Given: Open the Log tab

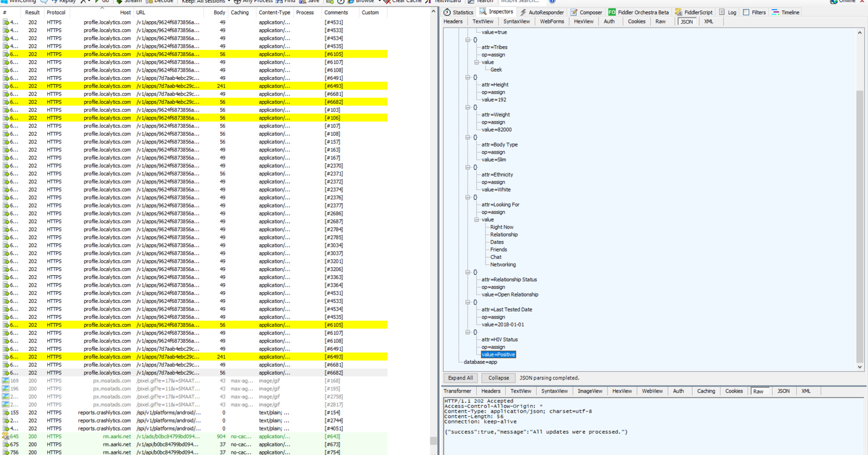Looking at the screenshot, I should [728, 12].
